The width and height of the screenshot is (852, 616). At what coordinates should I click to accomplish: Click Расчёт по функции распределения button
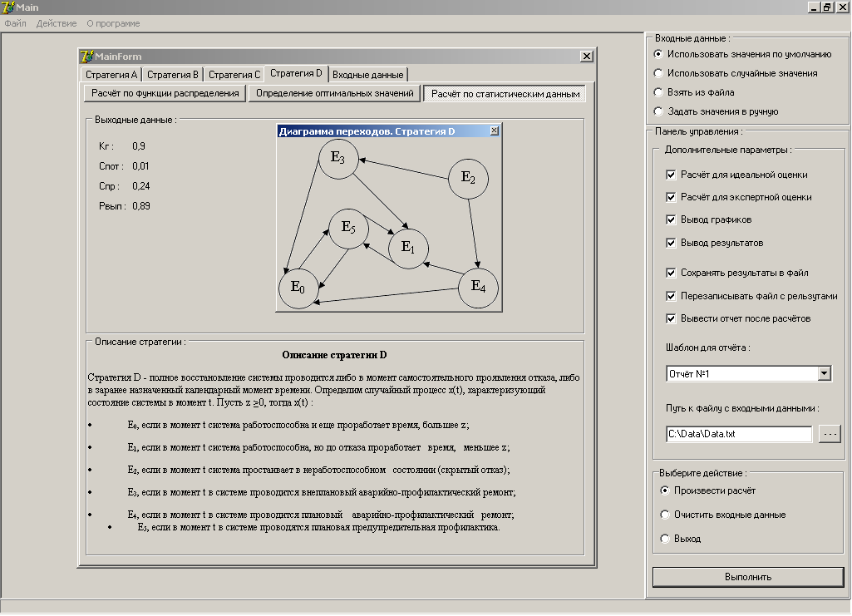tap(165, 93)
